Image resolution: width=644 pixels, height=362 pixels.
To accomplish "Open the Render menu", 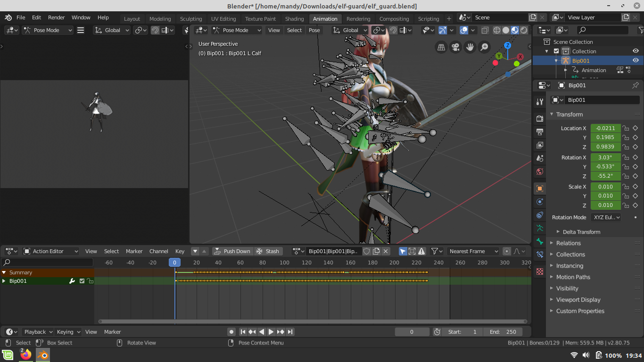I will [x=56, y=17].
